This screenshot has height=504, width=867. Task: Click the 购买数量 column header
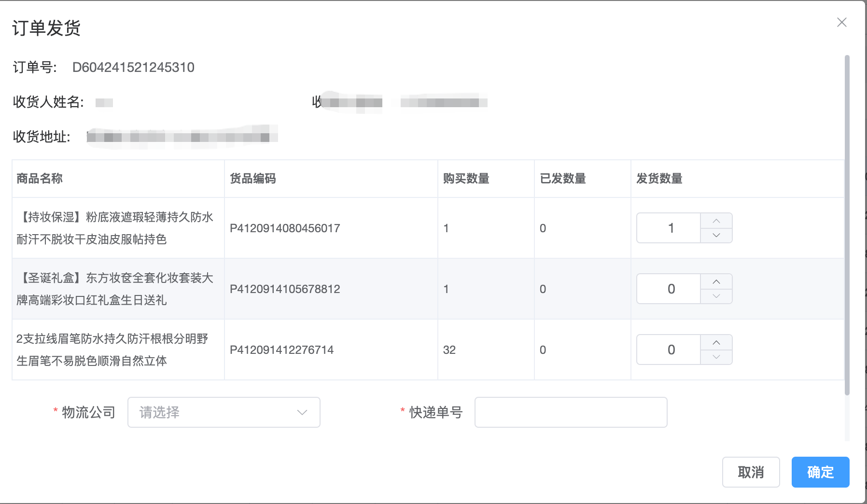tap(466, 179)
